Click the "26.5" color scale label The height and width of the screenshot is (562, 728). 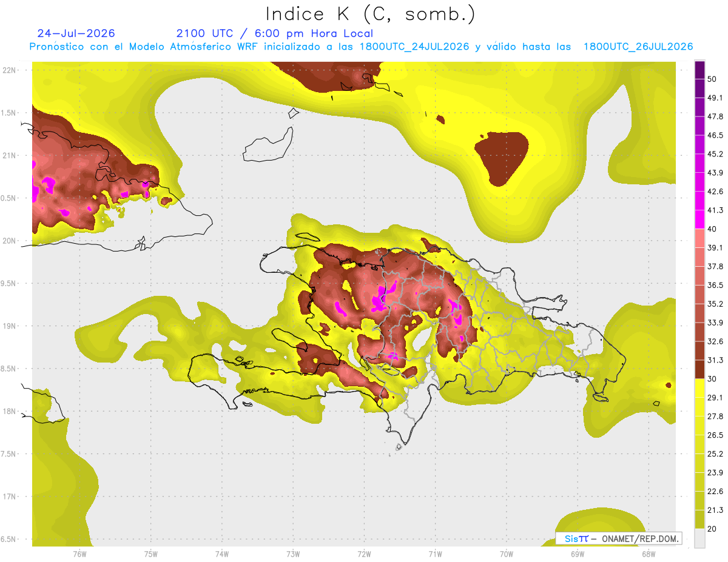tap(715, 435)
